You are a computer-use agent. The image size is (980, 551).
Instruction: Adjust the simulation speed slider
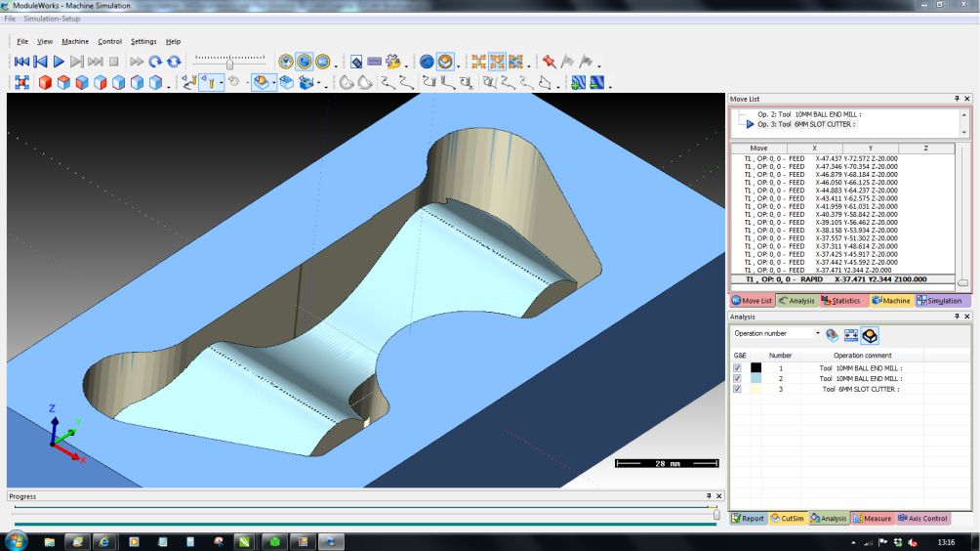(229, 62)
